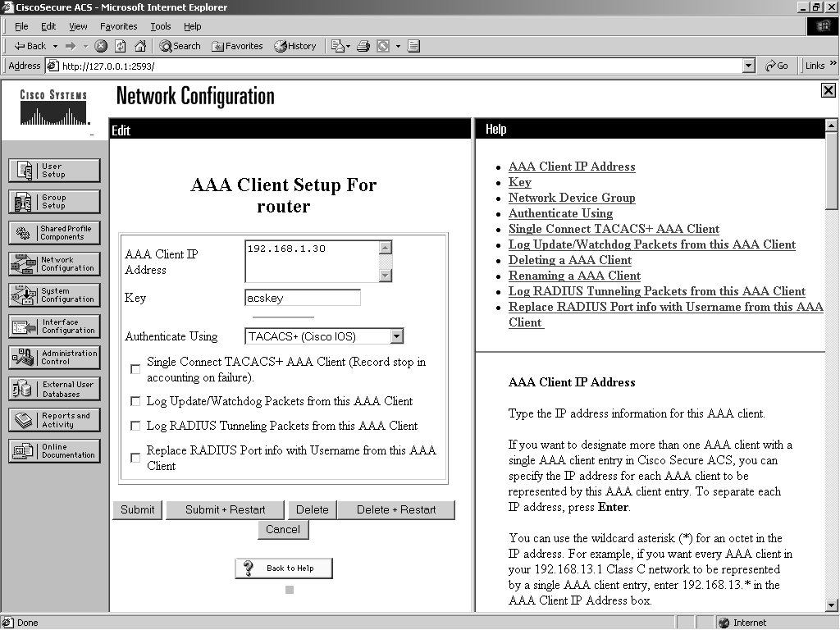Open the History toolbar button
The image size is (840, 630).
[x=295, y=46]
